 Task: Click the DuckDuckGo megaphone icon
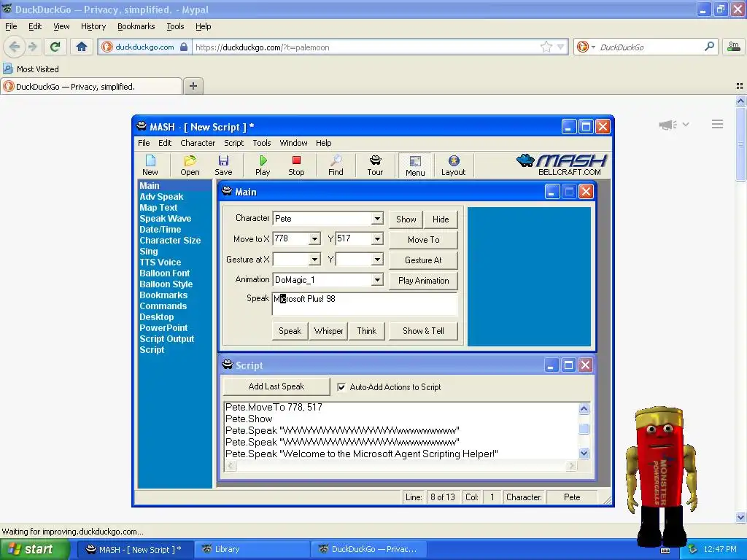tap(668, 125)
